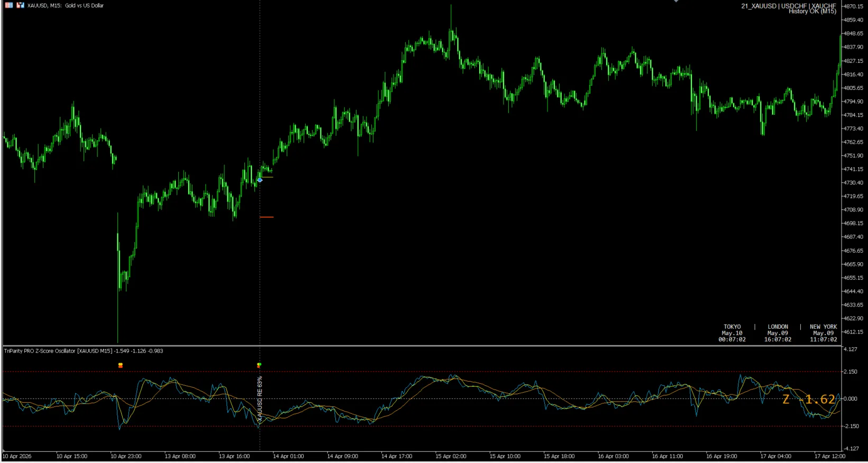Select the blue buy arrow on chart
868x463 pixels.
coord(260,180)
